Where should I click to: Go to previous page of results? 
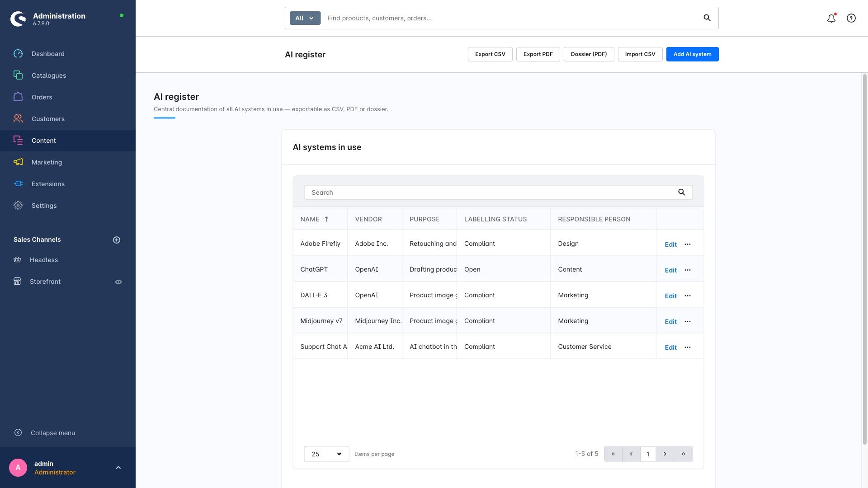click(631, 454)
